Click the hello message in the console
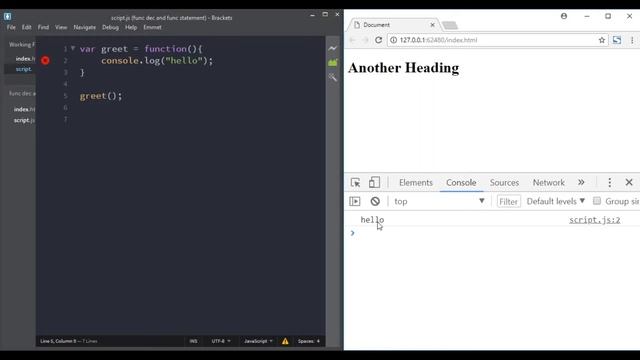640x360 pixels. pos(372,220)
